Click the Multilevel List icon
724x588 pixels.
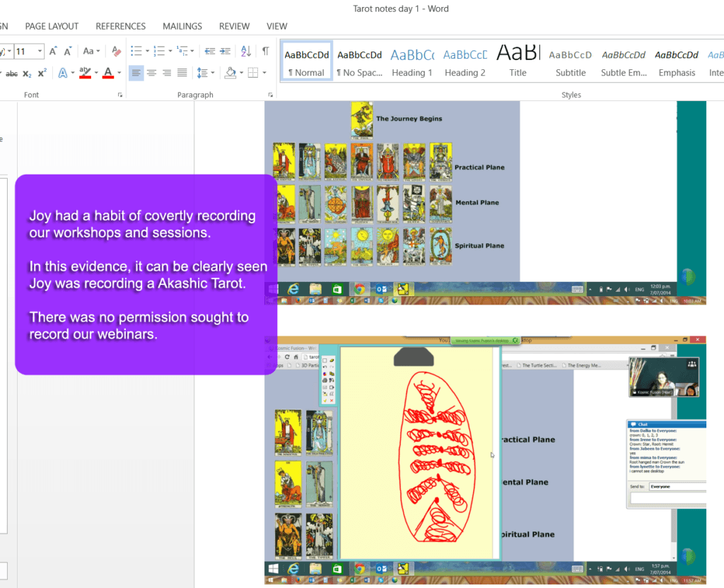pyautogui.click(x=182, y=51)
